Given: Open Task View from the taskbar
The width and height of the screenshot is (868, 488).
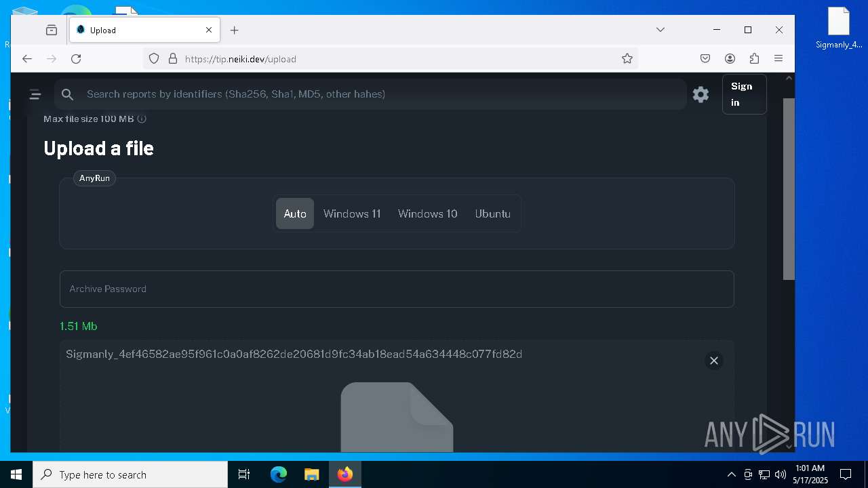Looking at the screenshot, I should click(x=244, y=474).
